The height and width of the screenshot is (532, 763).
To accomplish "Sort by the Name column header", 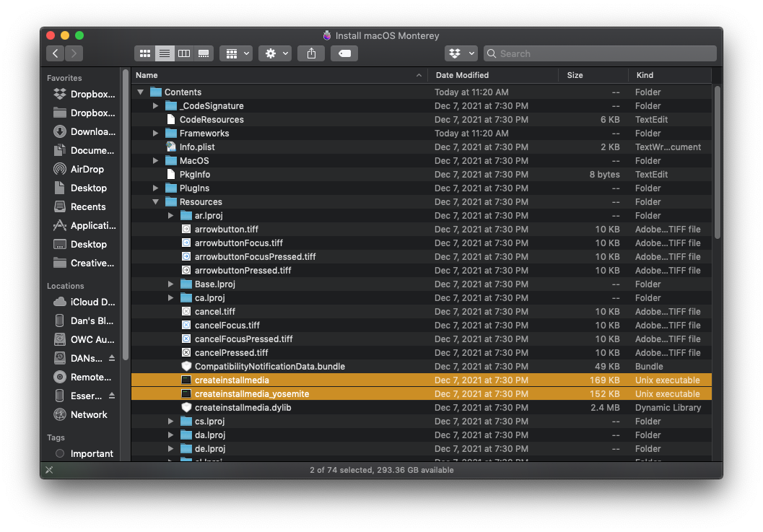I will pos(279,75).
